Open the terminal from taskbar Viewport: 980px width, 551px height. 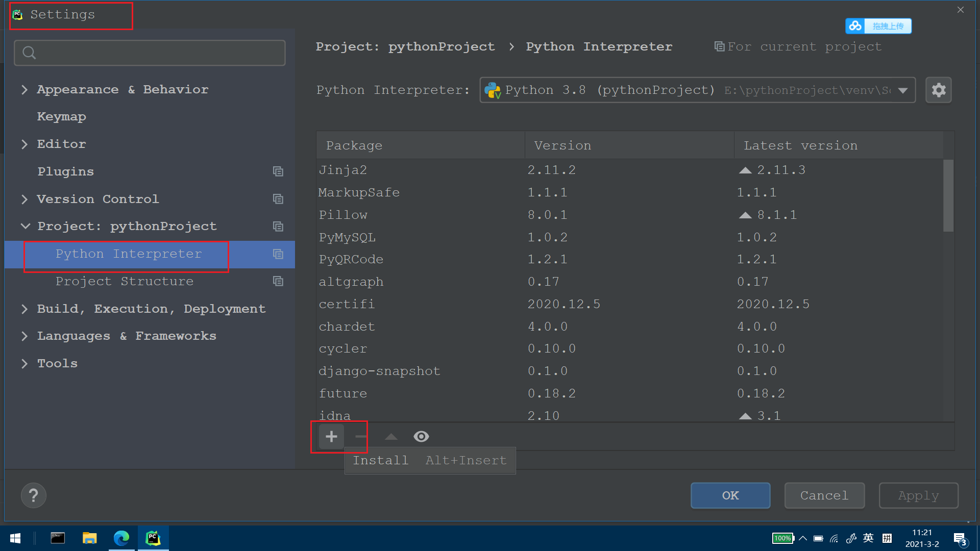[58, 538]
